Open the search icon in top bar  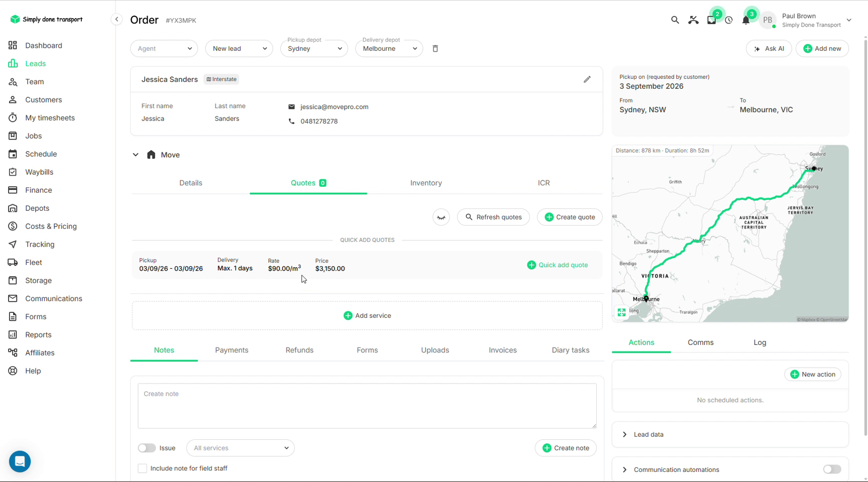point(675,20)
